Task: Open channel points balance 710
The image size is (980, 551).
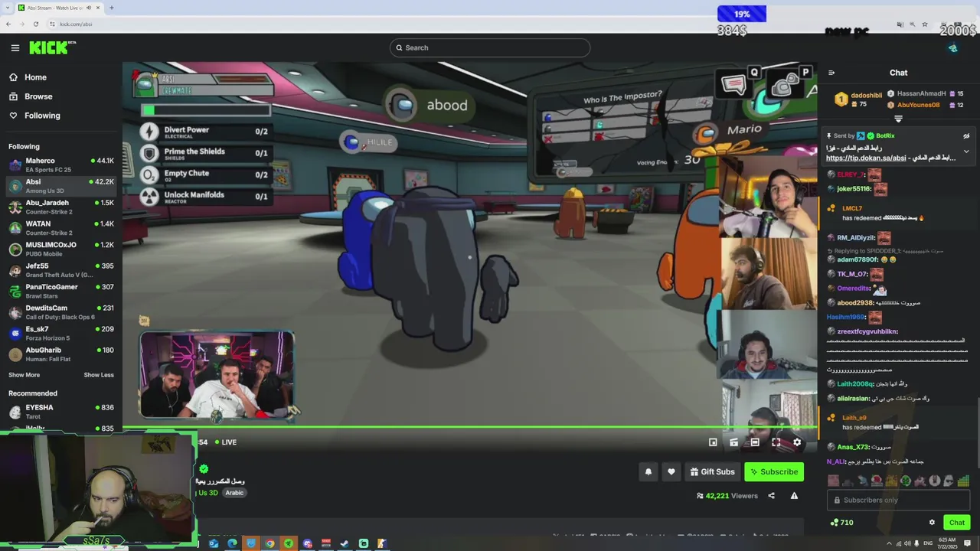Action: point(841,523)
